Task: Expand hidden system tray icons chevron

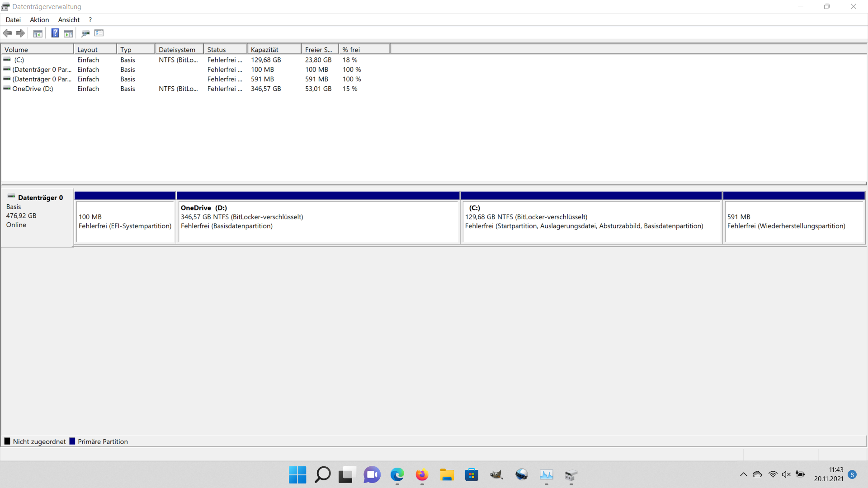Action: click(743, 474)
